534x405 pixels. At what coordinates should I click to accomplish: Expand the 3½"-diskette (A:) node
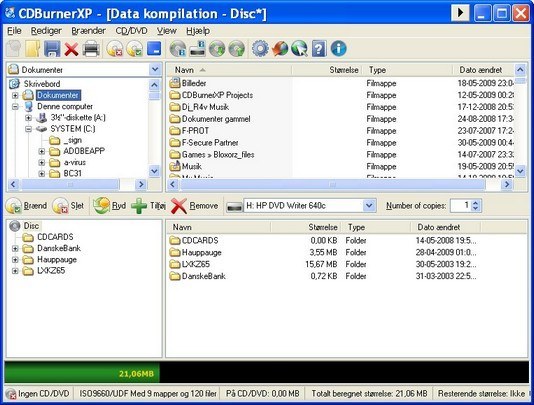[28, 118]
